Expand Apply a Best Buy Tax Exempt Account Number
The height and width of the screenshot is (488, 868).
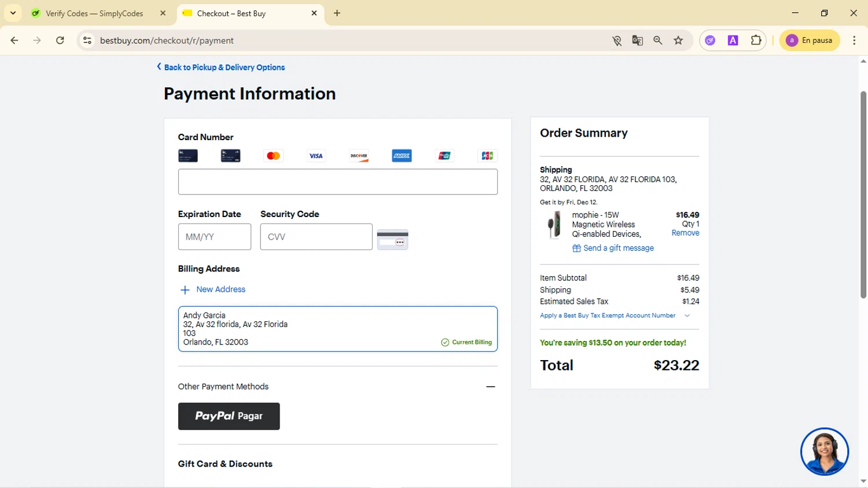pyautogui.click(x=615, y=315)
